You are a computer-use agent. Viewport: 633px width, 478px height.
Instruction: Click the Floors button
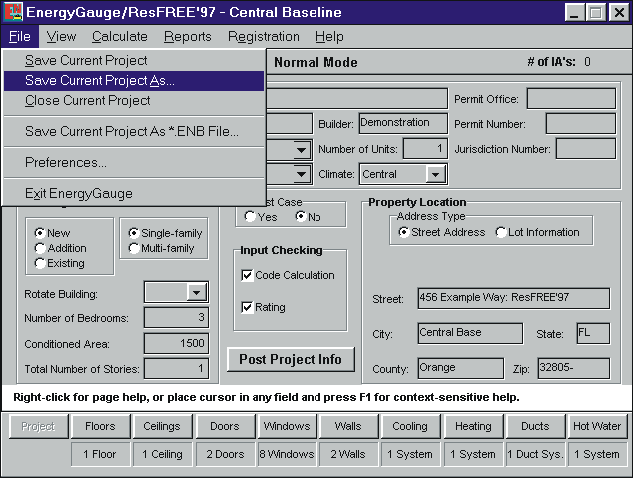[100, 426]
